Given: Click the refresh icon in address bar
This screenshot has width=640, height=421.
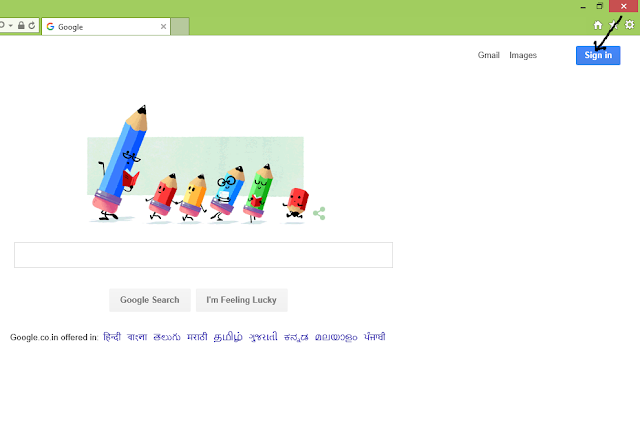Looking at the screenshot, I should 32,25.
